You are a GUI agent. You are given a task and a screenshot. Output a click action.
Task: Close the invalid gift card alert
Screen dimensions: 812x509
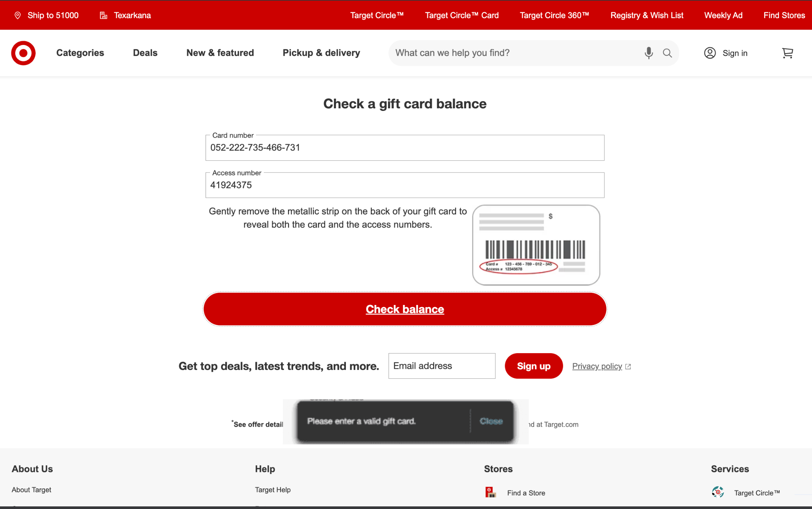491,421
